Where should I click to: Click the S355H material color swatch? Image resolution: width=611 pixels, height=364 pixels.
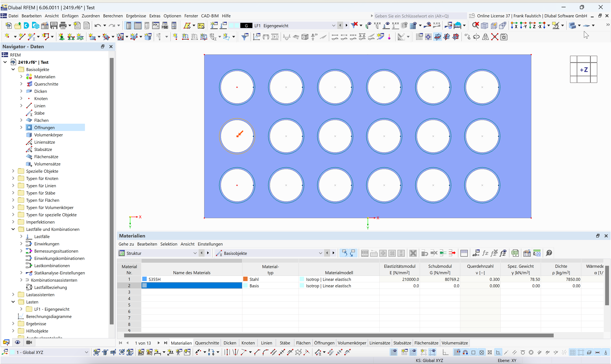tap(145, 279)
